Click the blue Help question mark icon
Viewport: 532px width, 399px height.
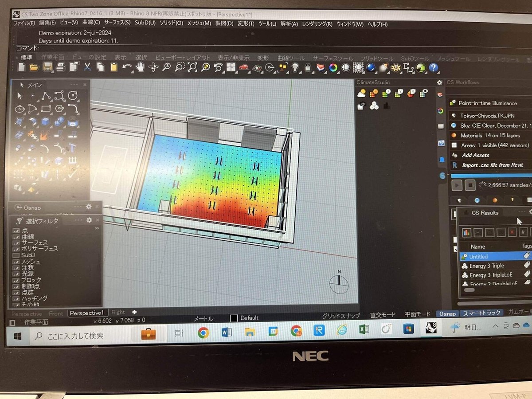(x=434, y=68)
